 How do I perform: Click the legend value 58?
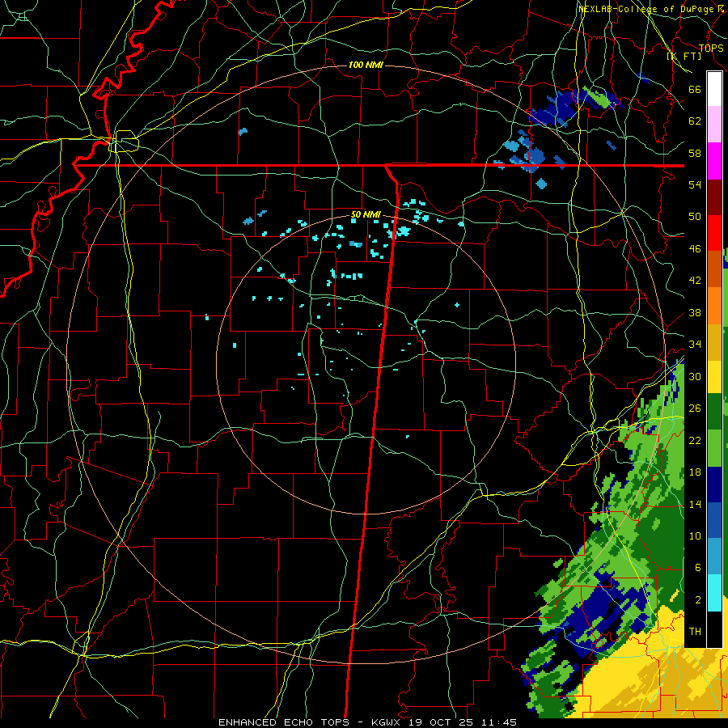point(695,153)
